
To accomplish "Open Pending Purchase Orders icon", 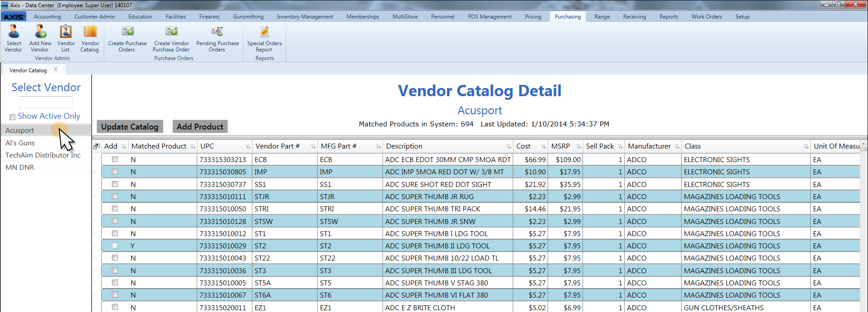I will click(x=218, y=38).
